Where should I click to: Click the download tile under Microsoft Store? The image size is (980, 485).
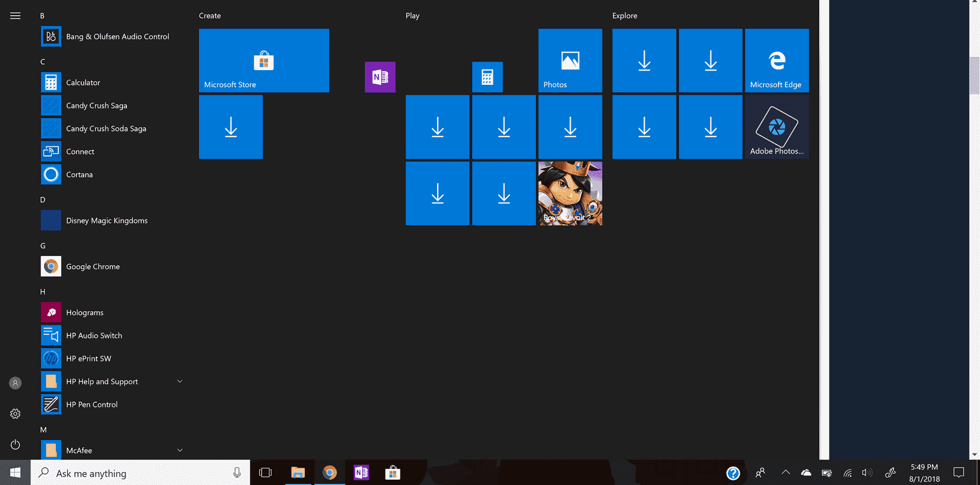(x=231, y=127)
